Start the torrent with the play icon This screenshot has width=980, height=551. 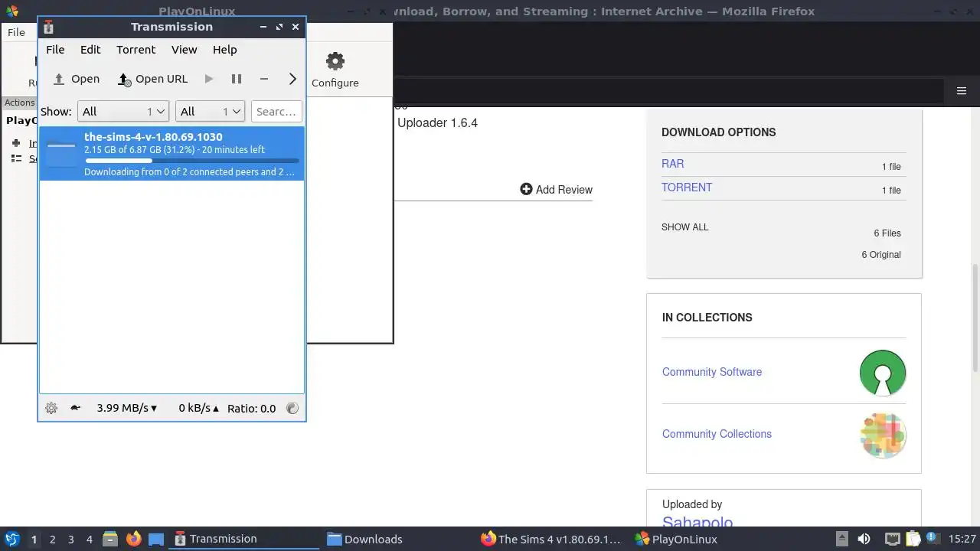(209, 79)
